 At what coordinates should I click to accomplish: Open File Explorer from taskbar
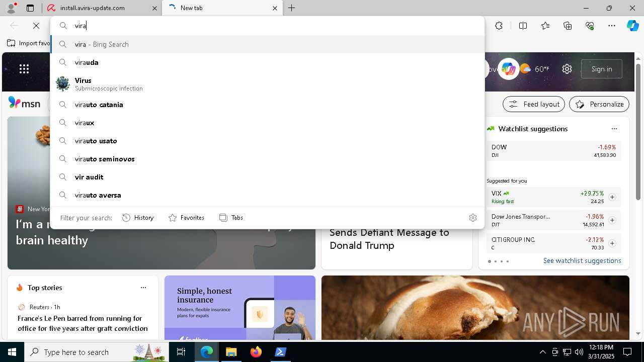tap(231, 352)
